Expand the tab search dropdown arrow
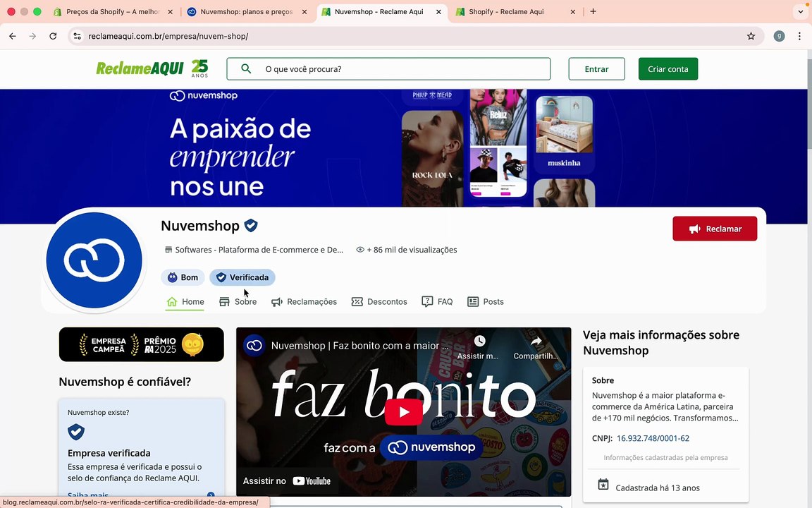Viewport: 812px width, 508px height. (801, 11)
